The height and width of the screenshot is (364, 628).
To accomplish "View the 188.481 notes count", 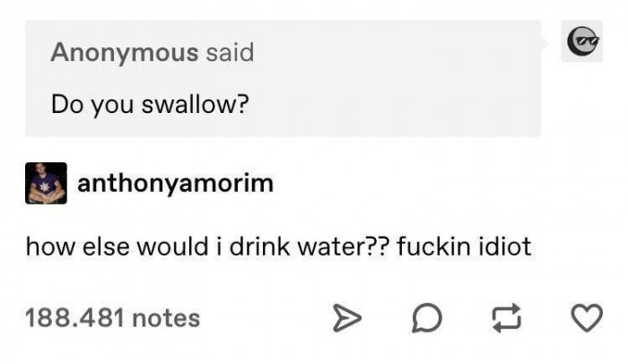I will click(x=112, y=318).
